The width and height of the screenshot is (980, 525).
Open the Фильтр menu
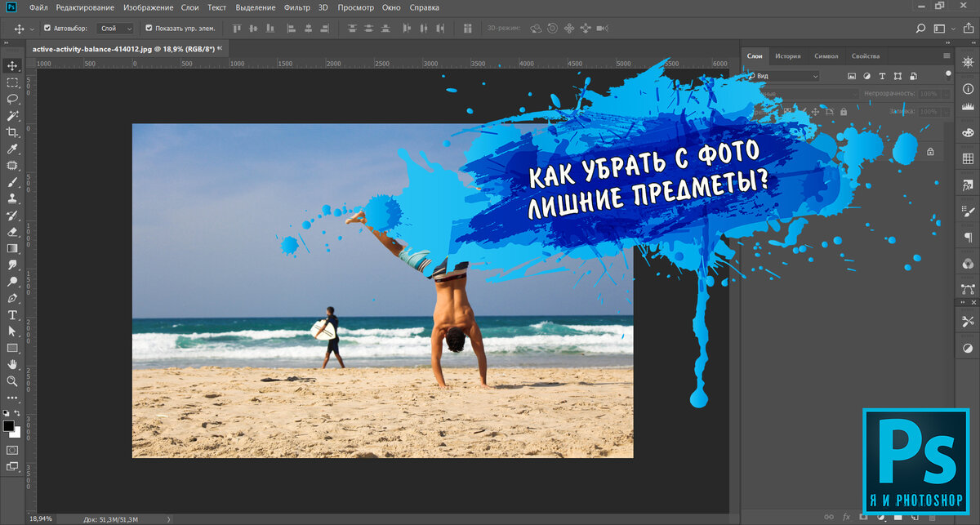297,7
